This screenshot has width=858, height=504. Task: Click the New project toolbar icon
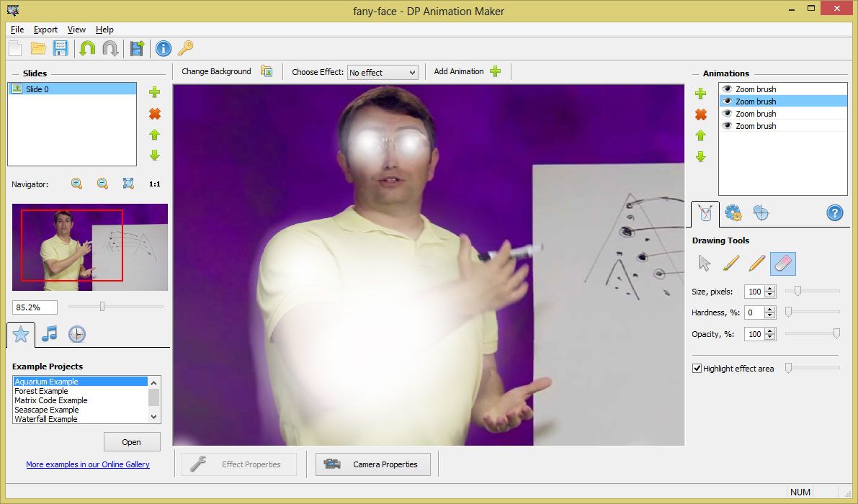click(15, 49)
